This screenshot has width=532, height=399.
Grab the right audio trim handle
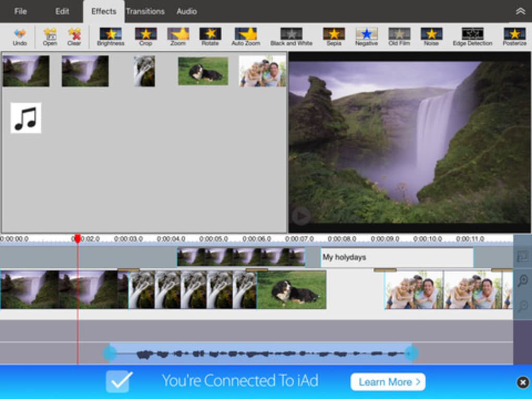point(412,354)
